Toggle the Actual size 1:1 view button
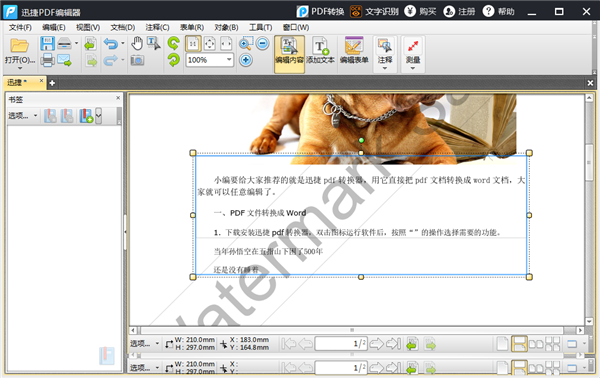This screenshot has width=600, height=378. 193,44
